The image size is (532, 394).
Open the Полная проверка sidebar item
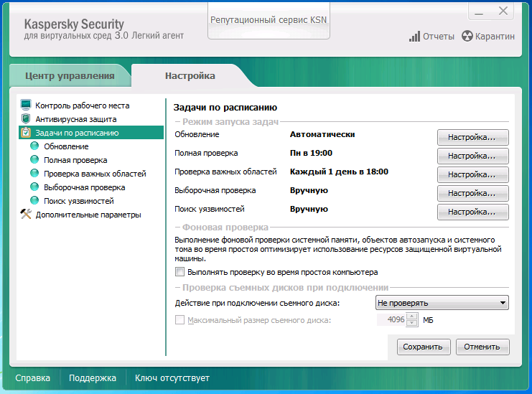pos(75,160)
